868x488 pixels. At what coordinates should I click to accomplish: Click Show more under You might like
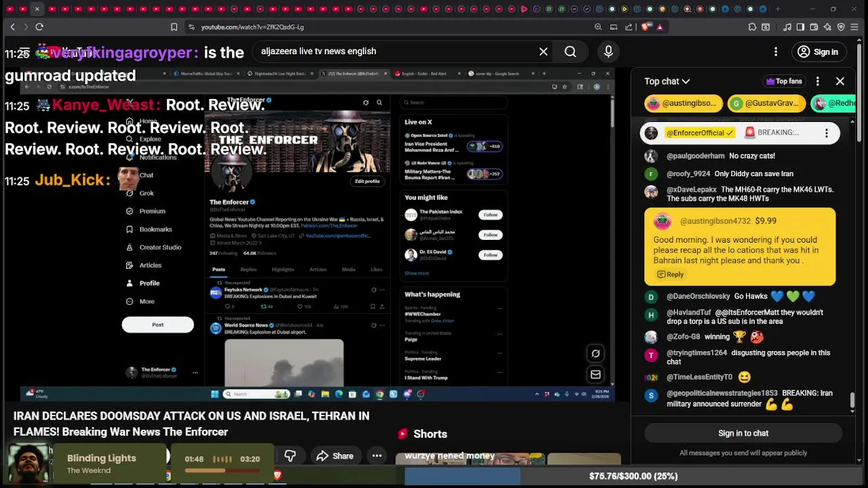pyautogui.click(x=416, y=274)
